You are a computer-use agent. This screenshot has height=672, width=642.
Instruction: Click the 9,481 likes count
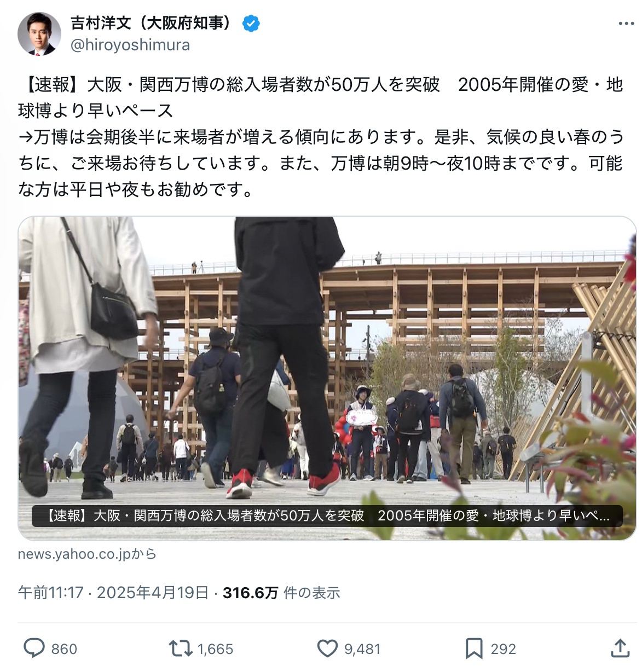362,649
